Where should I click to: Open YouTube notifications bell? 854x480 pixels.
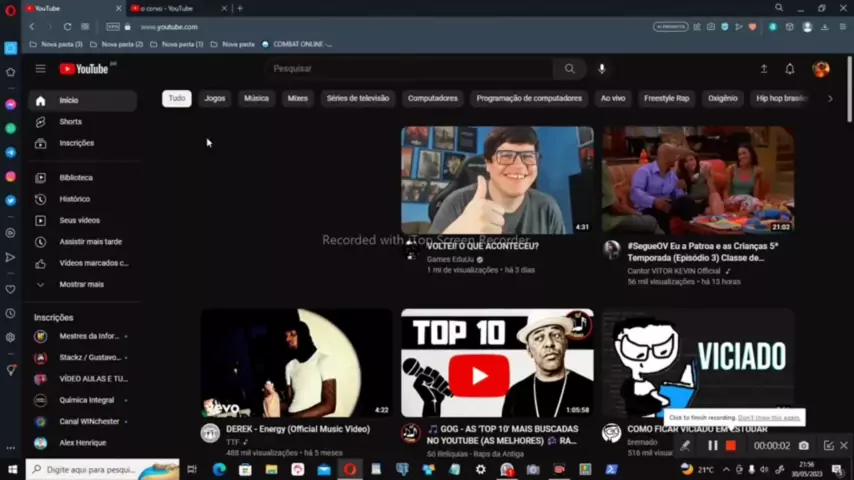[x=790, y=69]
